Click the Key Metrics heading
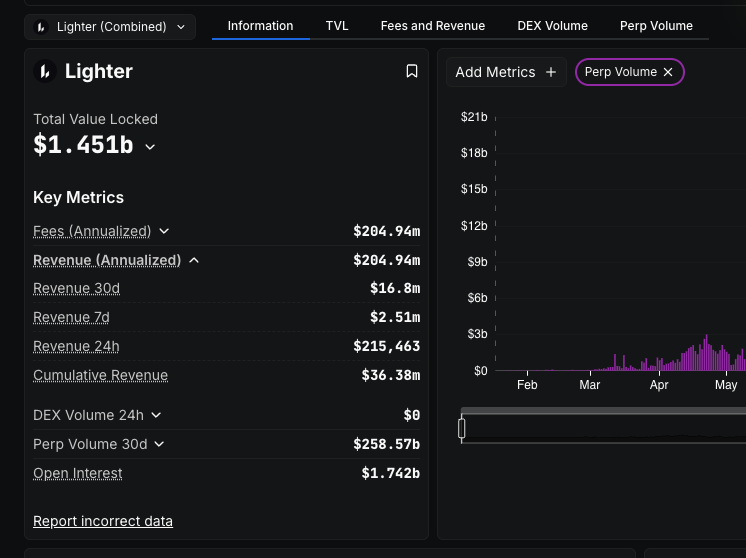This screenshot has width=746, height=558. tap(79, 197)
